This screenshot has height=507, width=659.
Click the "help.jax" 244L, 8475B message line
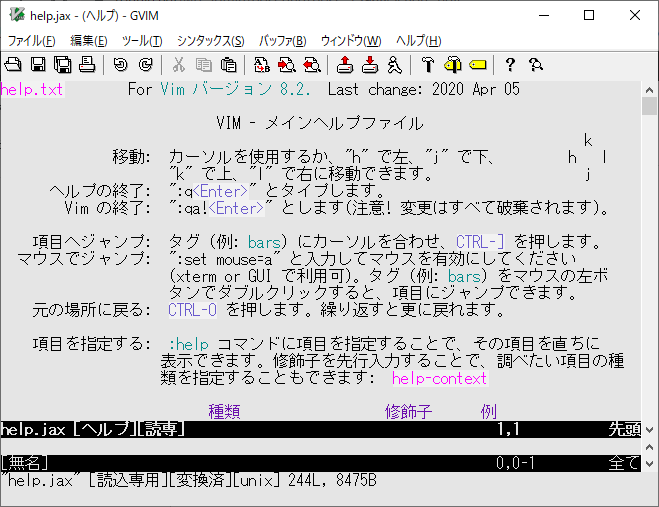point(189,480)
